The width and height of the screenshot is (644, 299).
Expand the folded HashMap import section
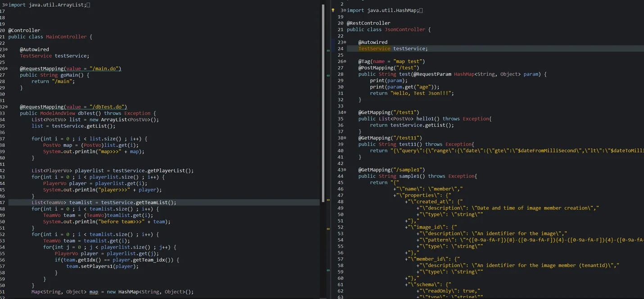pos(345,10)
